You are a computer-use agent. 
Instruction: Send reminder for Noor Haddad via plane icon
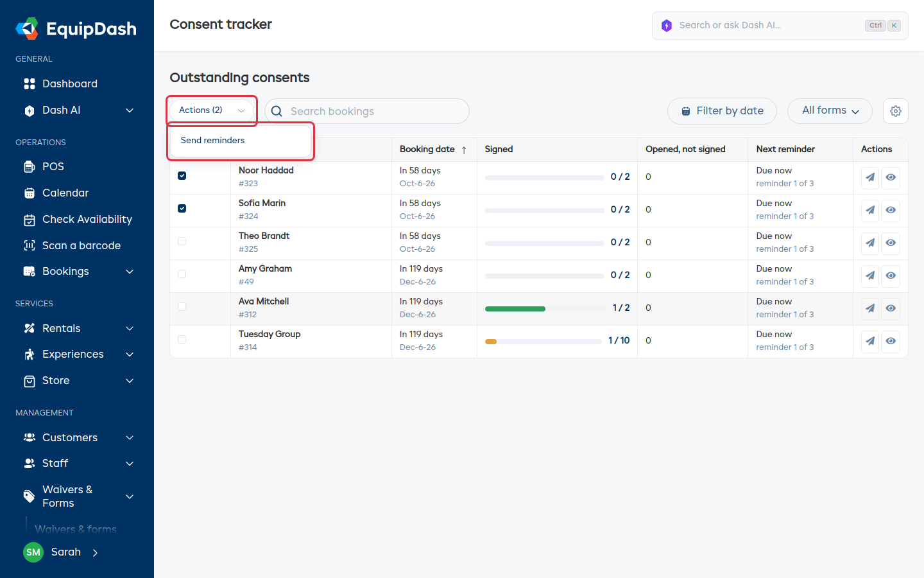tap(870, 178)
